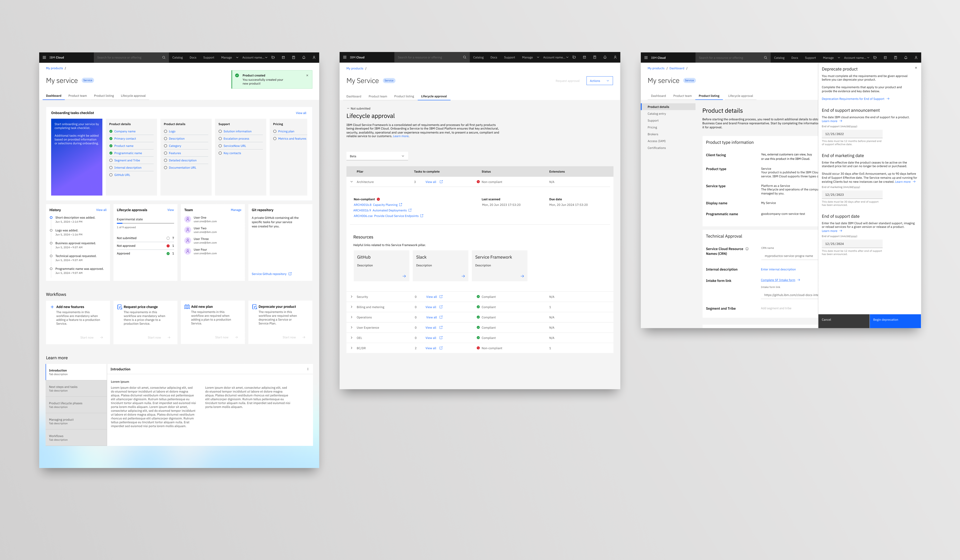Image resolution: width=960 pixels, height=560 pixels.
Task: Open the Service Github repository external link icon
Action: pos(290,274)
